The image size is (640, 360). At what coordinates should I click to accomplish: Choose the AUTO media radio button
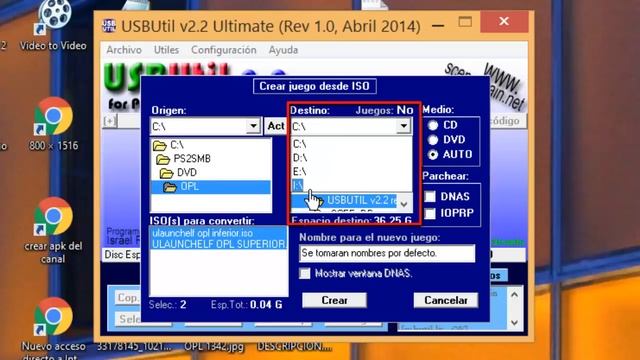(433, 155)
